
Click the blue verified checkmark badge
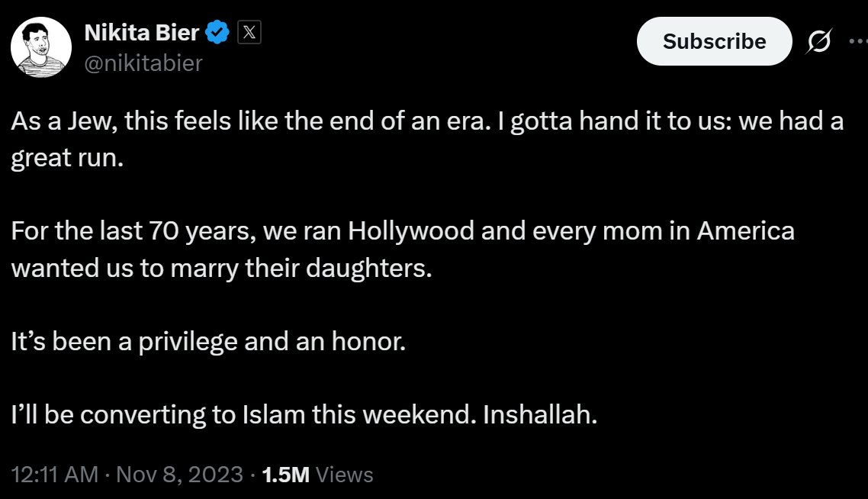pos(217,33)
